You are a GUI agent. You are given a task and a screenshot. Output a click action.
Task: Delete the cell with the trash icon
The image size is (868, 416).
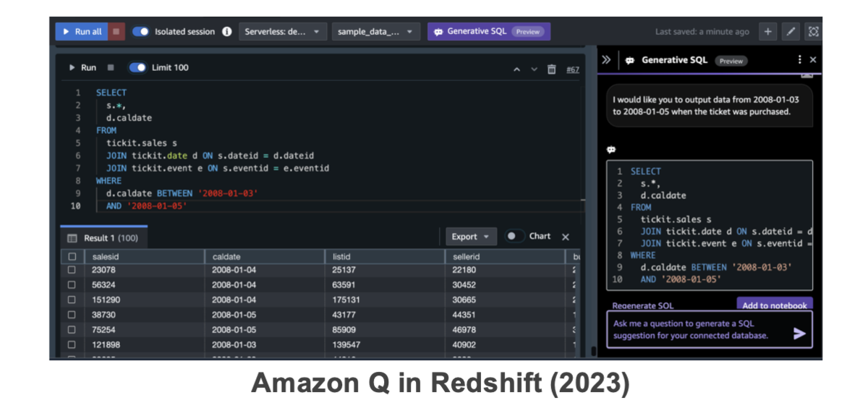tap(552, 69)
